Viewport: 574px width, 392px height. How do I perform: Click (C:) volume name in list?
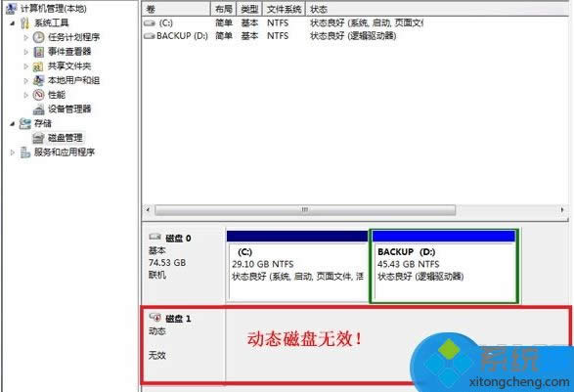(x=166, y=23)
